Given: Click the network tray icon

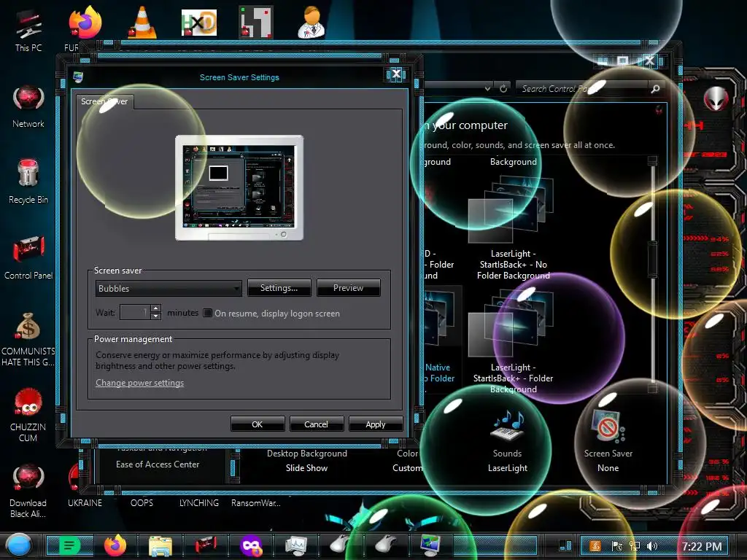Looking at the screenshot, I should click(x=635, y=546).
